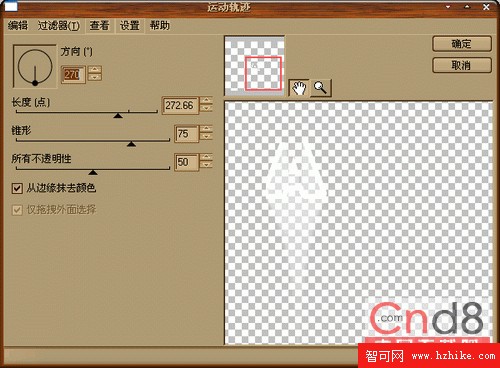Open the 设置 menu
The height and width of the screenshot is (368, 500).
(x=129, y=25)
